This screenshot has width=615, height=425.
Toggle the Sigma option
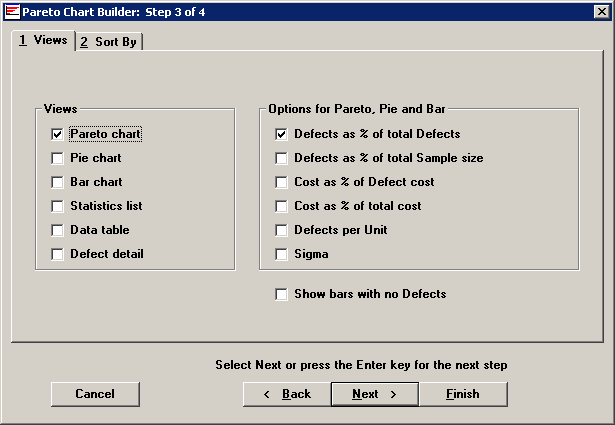282,254
